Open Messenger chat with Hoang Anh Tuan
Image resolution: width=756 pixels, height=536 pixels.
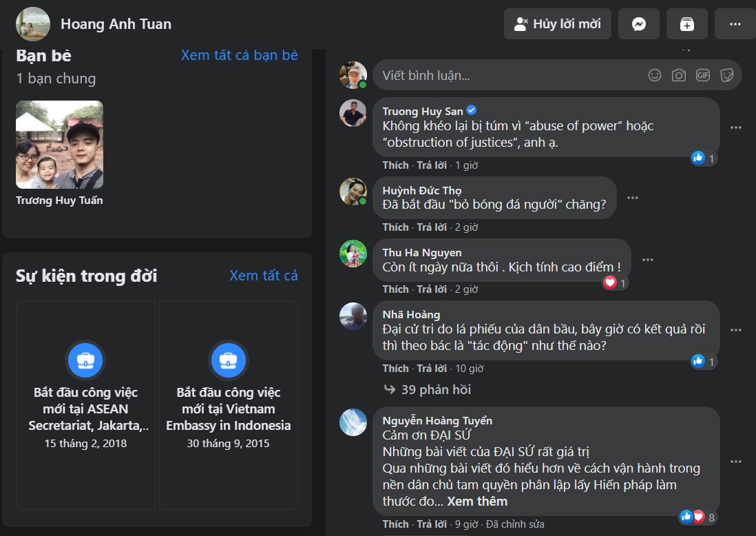click(638, 24)
